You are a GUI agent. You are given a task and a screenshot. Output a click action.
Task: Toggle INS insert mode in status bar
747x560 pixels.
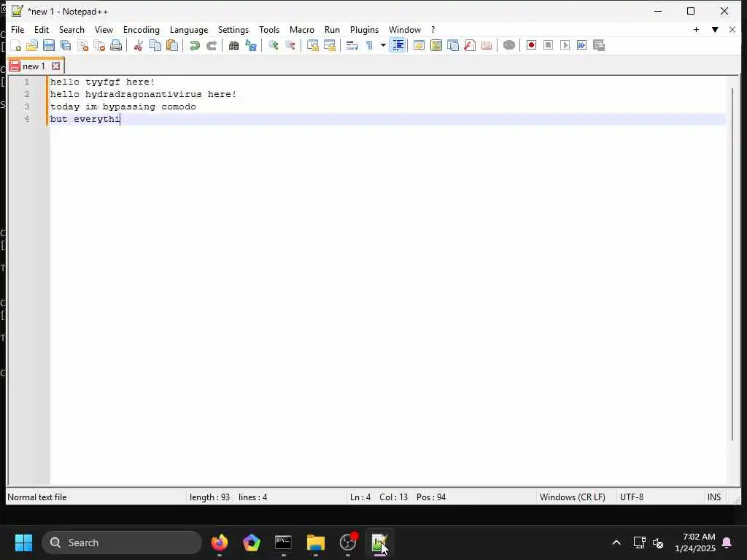pyautogui.click(x=713, y=497)
